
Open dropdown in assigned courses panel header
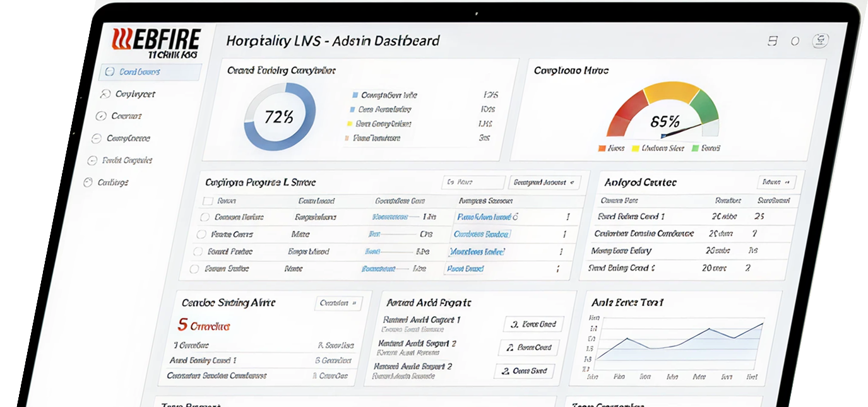pyautogui.click(x=776, y=182)
